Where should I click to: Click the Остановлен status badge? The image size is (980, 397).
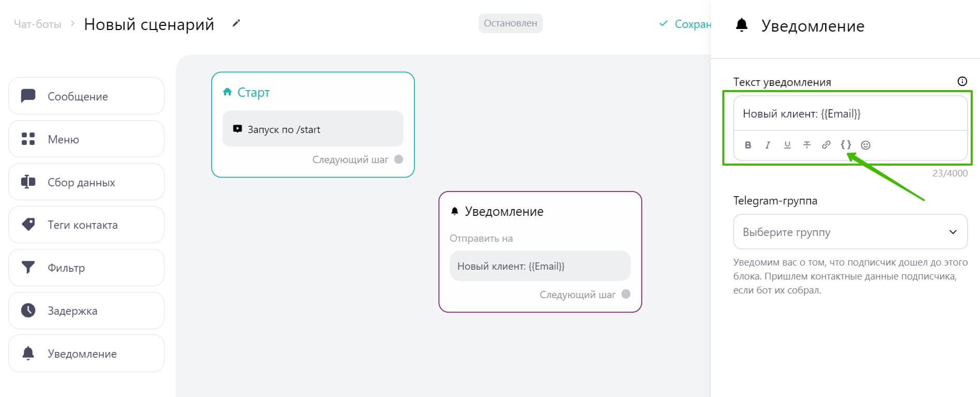click(x=510, y=23)
